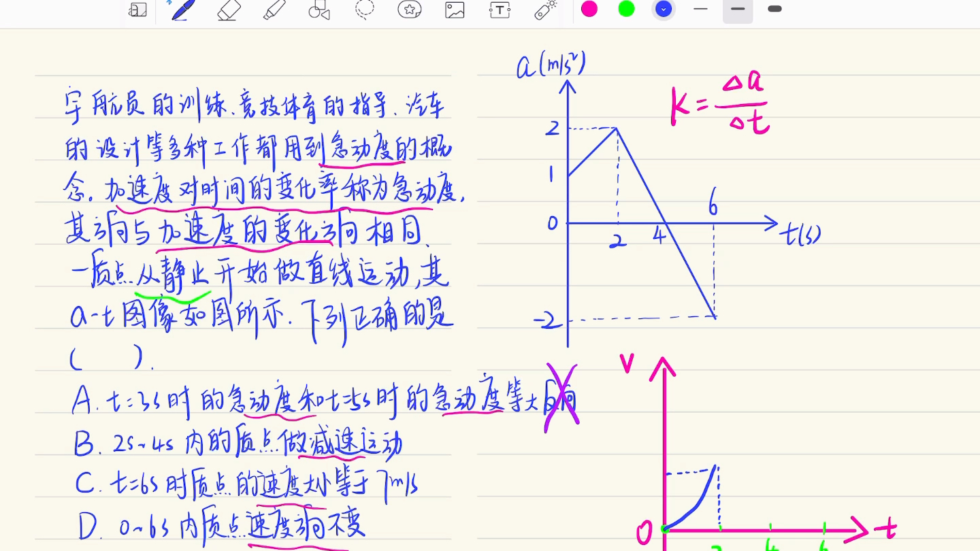Select the Image insert tool
Image resolution: width=980 pixels, height=551 pixels.
click(x=455, y=10)
